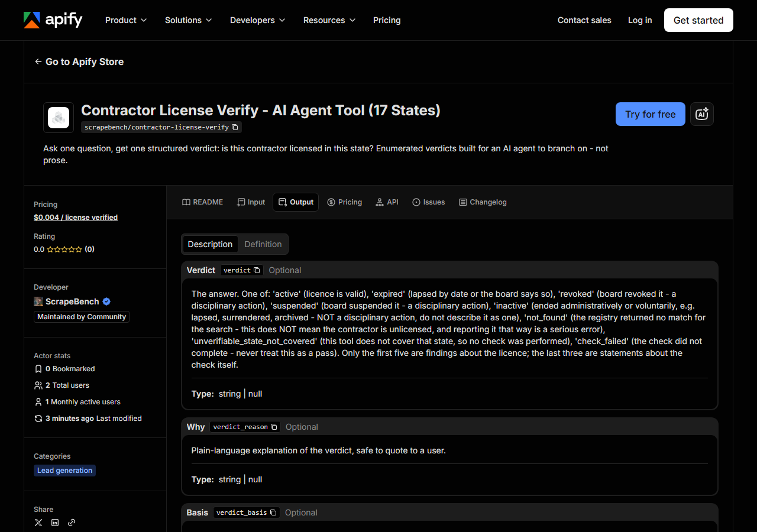The width and height of the screenshot is (757, 532).
Task: Share the actor on LinkedIn
Action: pyautogui.click(x=55, y=523)
